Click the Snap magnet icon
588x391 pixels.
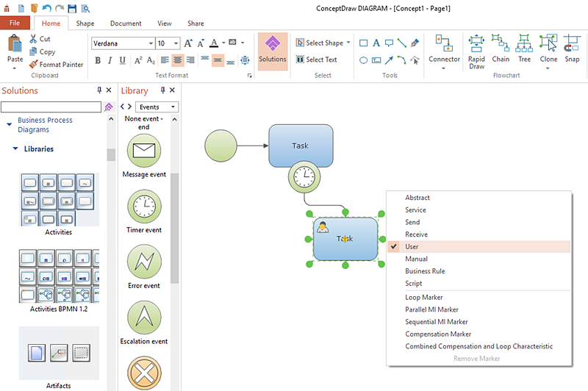pyautogui.click(x=572, y=49)
